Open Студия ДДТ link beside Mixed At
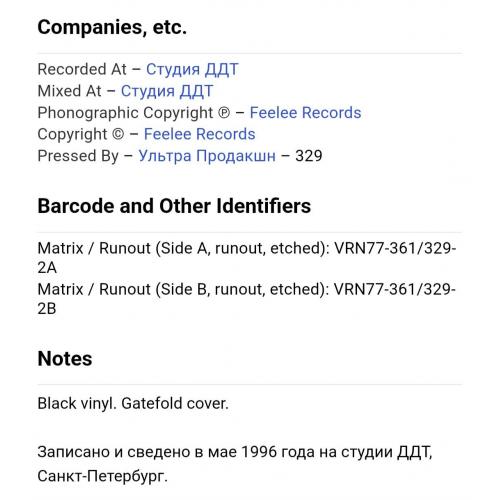 click(x=167, y=91)
